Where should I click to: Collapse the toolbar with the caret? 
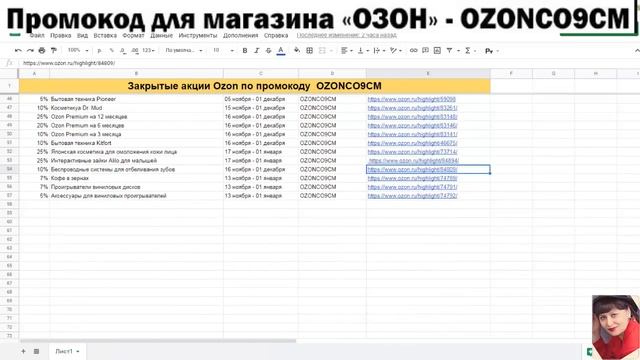[x=637, y=51]
